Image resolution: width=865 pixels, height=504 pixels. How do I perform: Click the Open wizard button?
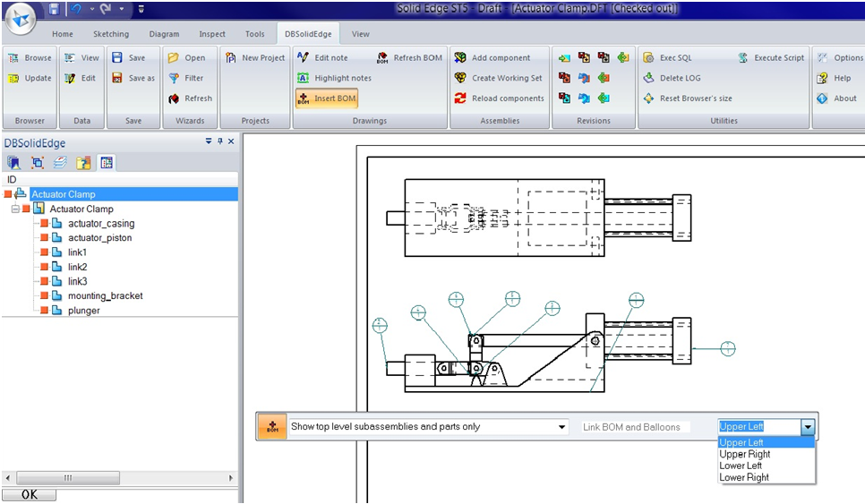point(186,57)
